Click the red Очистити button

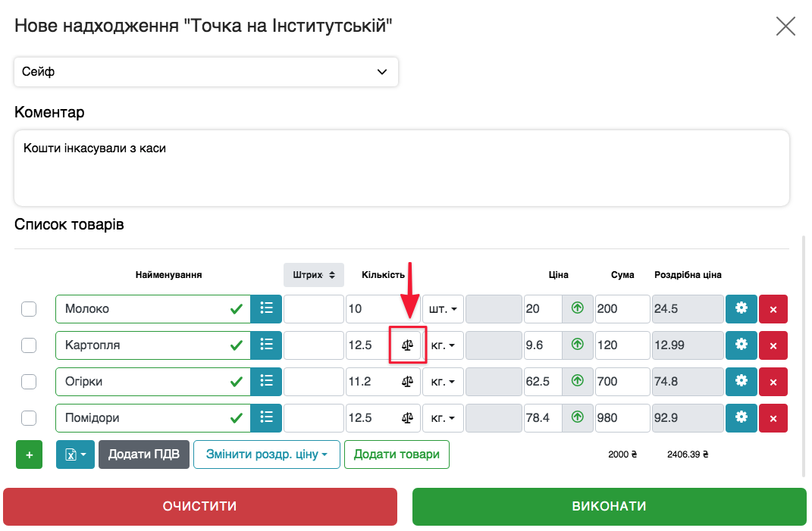coord(200,507)
